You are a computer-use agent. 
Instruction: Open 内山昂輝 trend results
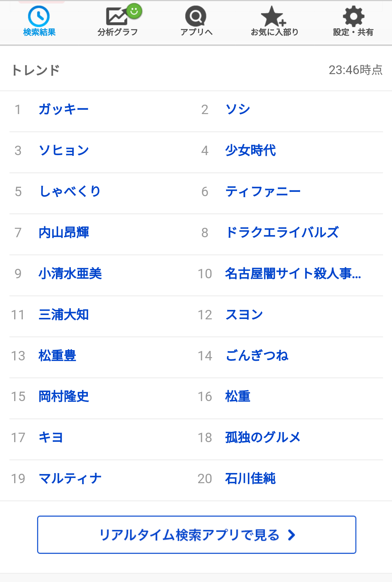[64, 233]
